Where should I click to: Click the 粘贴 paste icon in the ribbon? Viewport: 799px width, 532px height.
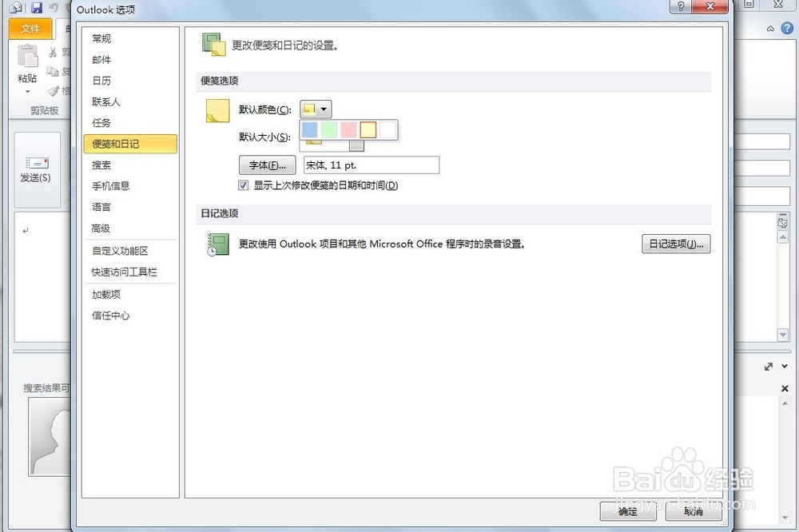27,56
